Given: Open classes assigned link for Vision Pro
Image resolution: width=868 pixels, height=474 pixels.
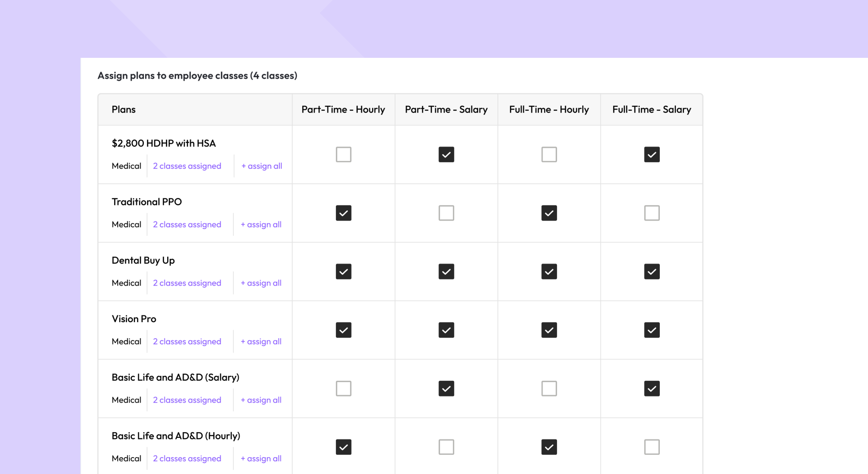Looking at the screenshot, I should coord(187,342).
